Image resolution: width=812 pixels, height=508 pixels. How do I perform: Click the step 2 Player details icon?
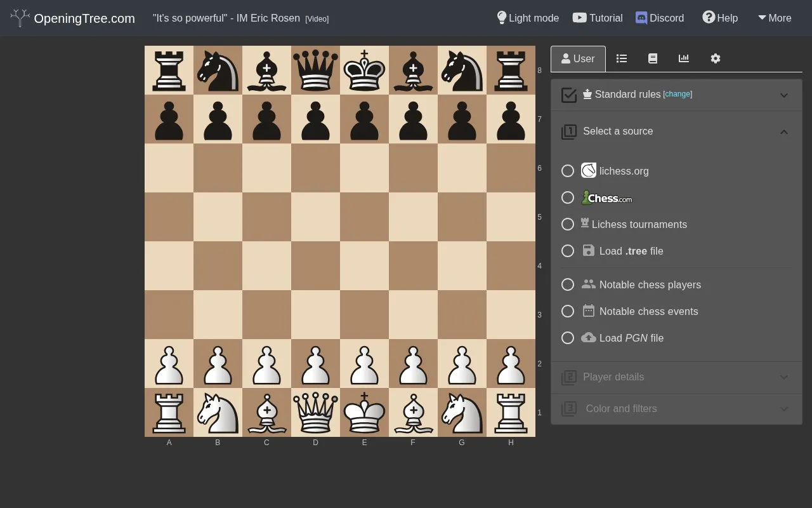tap(569, 377)
